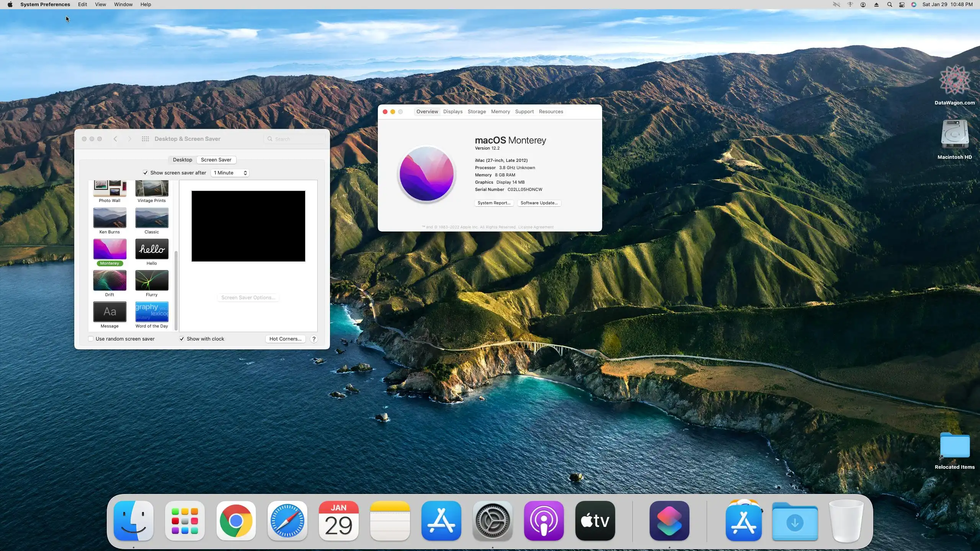Image resolution: width=980 pixels, height=551 pixels.
Task: Select the Flurry screen saver thumbnail
Action: click(x=152, y=280)
